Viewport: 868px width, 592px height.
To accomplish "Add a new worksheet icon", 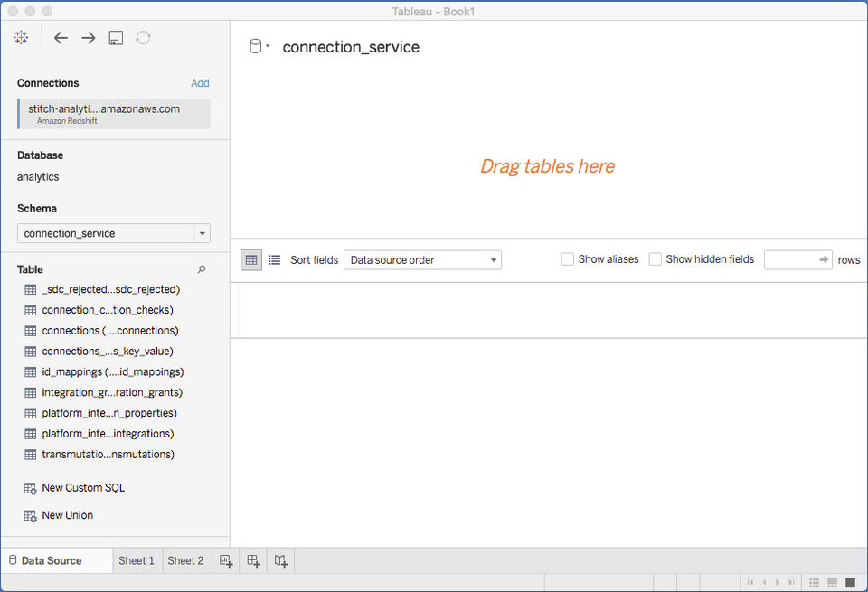I will [226, 561].
